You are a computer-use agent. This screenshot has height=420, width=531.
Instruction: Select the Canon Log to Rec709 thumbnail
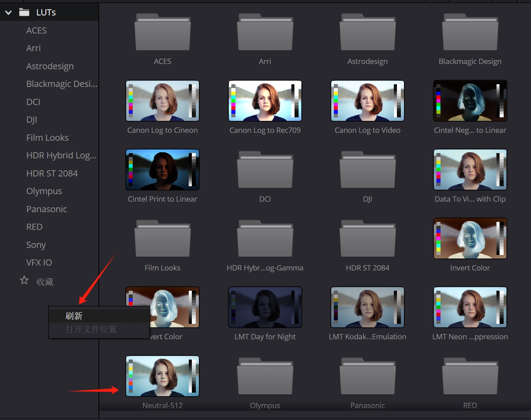point(265,101)
